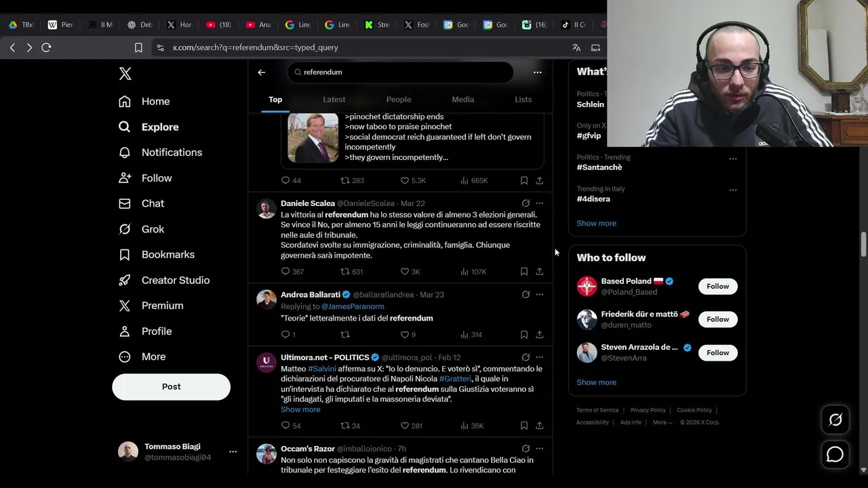
Task: Reply to Daniele Scalea post
Action: coord(292,271)
